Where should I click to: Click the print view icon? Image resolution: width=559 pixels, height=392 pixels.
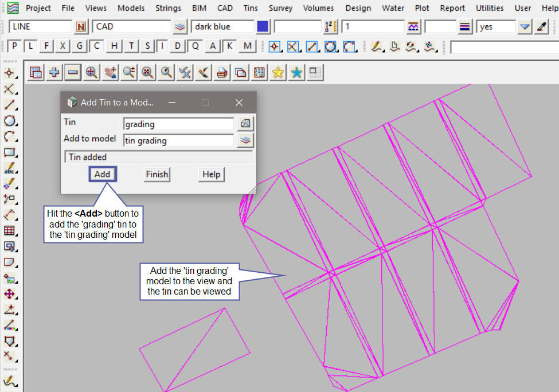222,72
